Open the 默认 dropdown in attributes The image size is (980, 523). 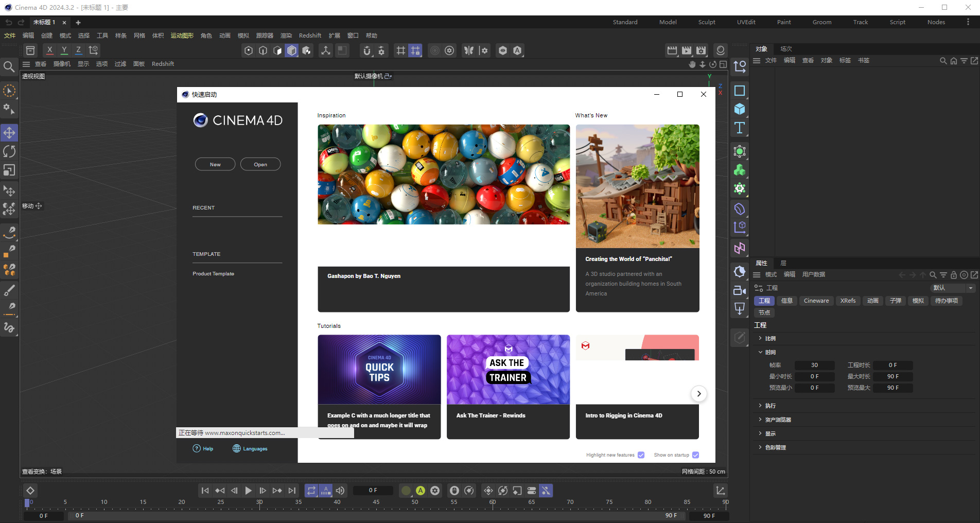[x=953, y=288]
